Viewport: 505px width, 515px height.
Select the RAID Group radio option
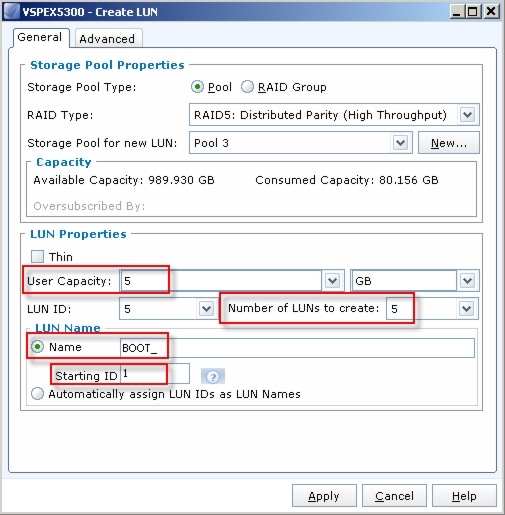[x=247, y=87]
